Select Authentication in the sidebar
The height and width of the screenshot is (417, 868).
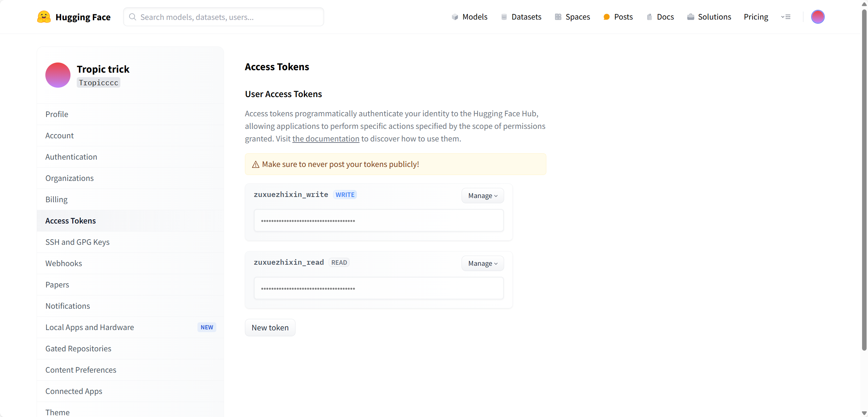[x=71, y=157]
